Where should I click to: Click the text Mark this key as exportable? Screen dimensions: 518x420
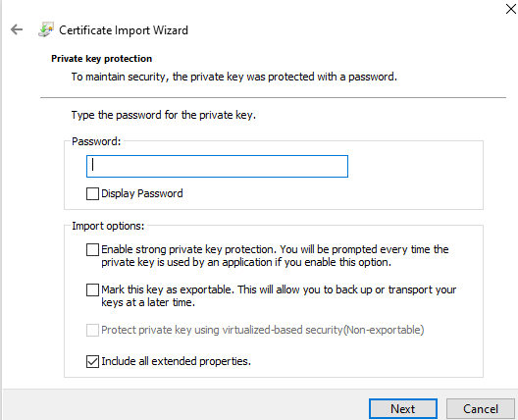click(x=168, y=289)
